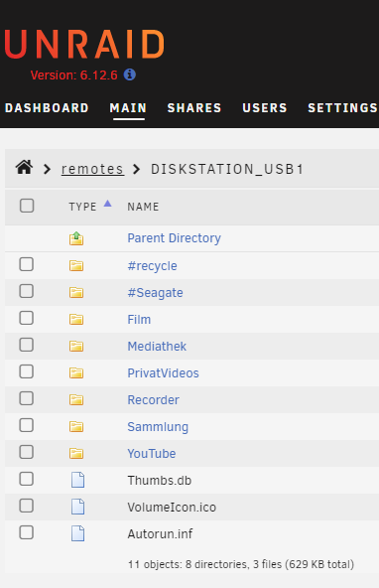Sort by the TYPE column arrow
The image size is (379, 588).
[108, 204]
